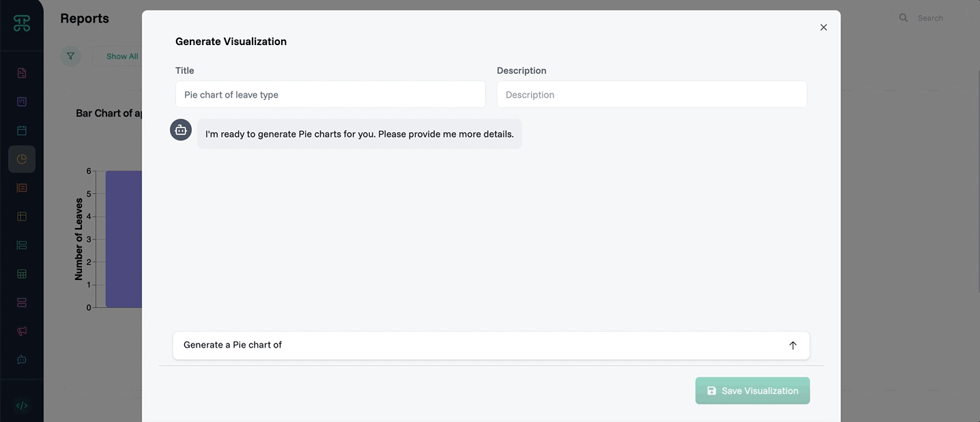The image size is (980, 422).
Task: Open the calendar icon in the sidebar
Action: point(22,130)
